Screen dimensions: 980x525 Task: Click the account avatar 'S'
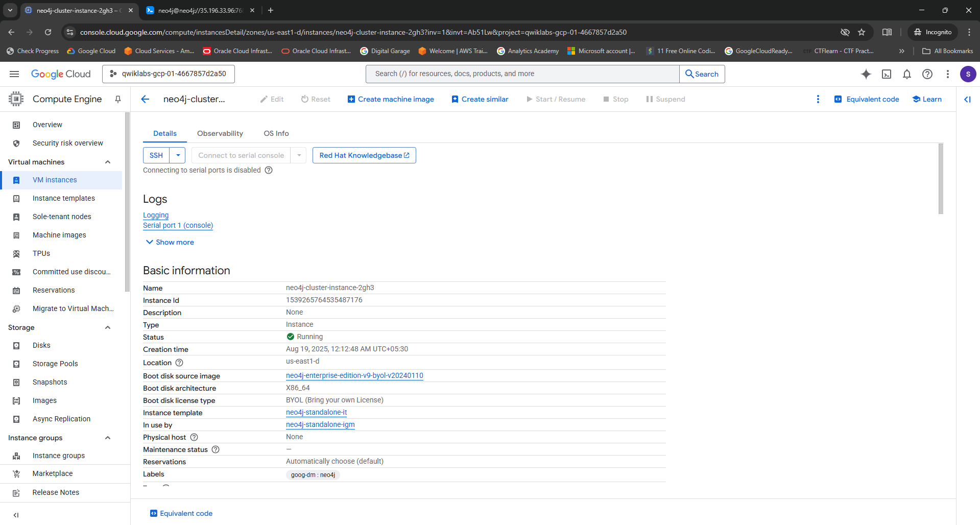[x=968, y=74]
